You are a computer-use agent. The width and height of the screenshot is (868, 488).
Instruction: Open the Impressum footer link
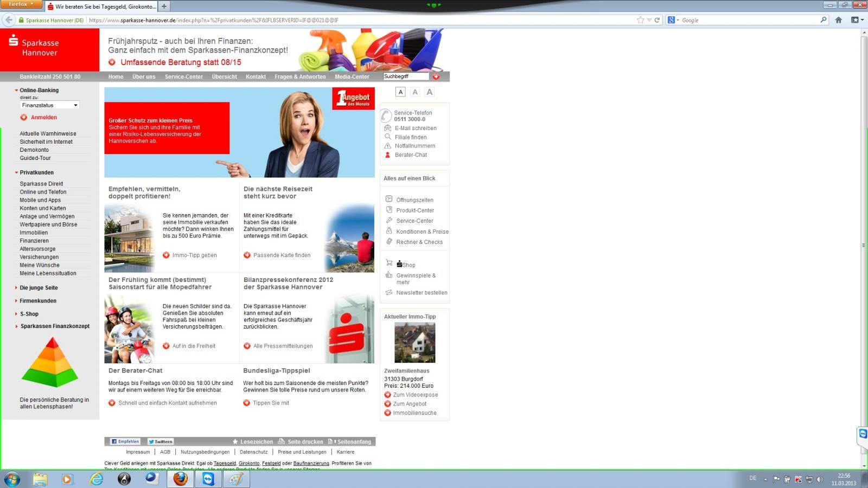138,452
